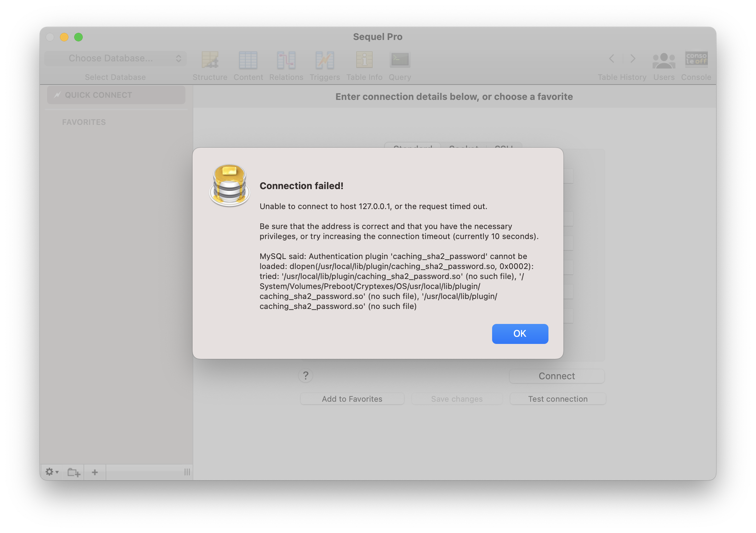The width and height of the screenshot is (756, 533).
Task: Click Add to Favorites button
Action: tap(352, 399)
